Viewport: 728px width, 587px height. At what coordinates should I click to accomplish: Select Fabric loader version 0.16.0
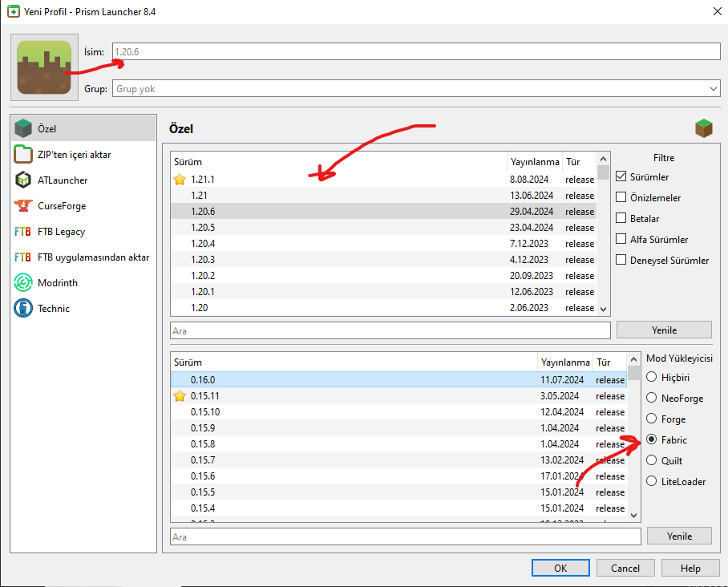coord(399,379)
